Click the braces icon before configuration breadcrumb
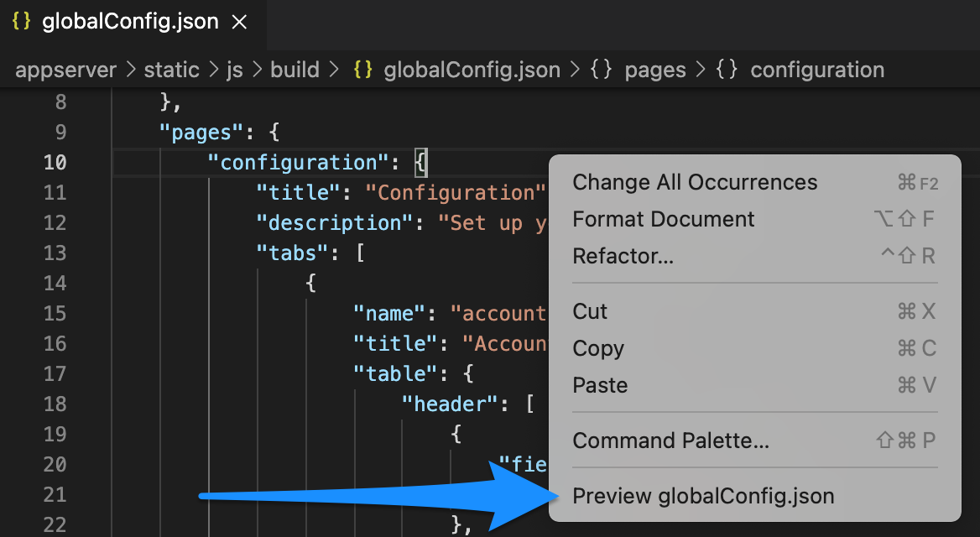The image size is (980, 537). click(x=727, y=70)
